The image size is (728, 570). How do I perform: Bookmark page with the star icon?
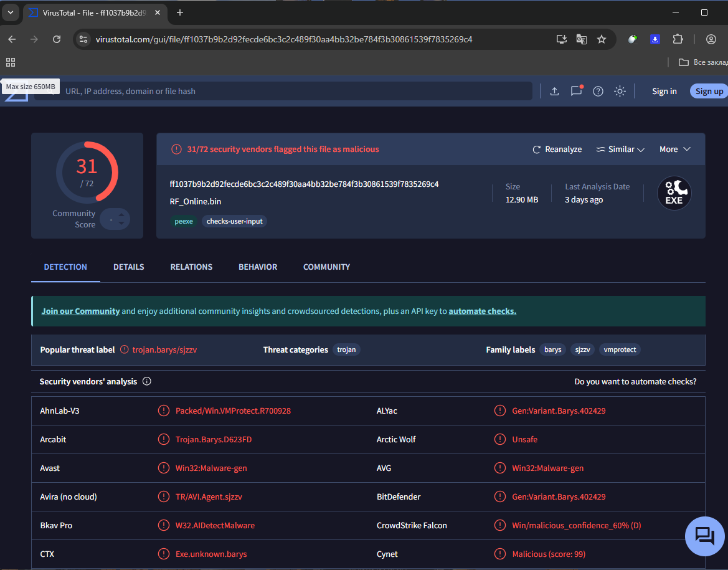point(602,39)
